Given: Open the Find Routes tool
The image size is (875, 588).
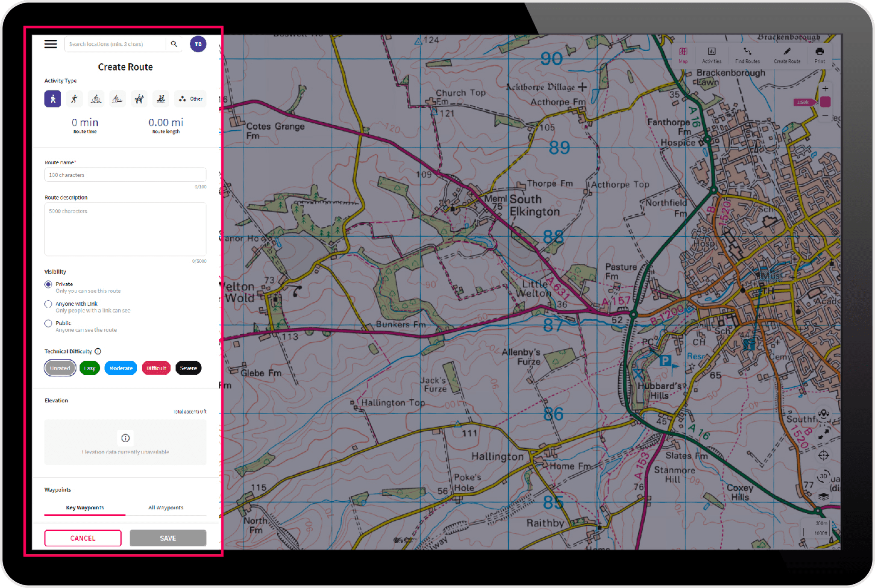Looking at the screenshot, I should pos(747,56).
